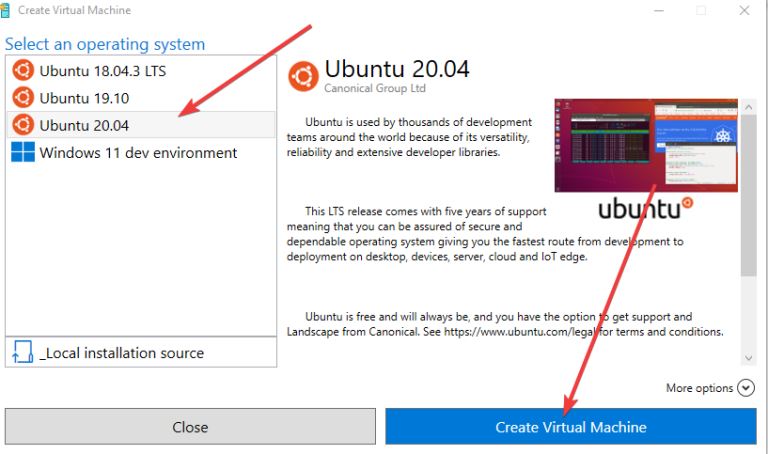Click the Canonical Group Ltd publisher text
Screen dimensions: 768x454
(x=375, y=89)
